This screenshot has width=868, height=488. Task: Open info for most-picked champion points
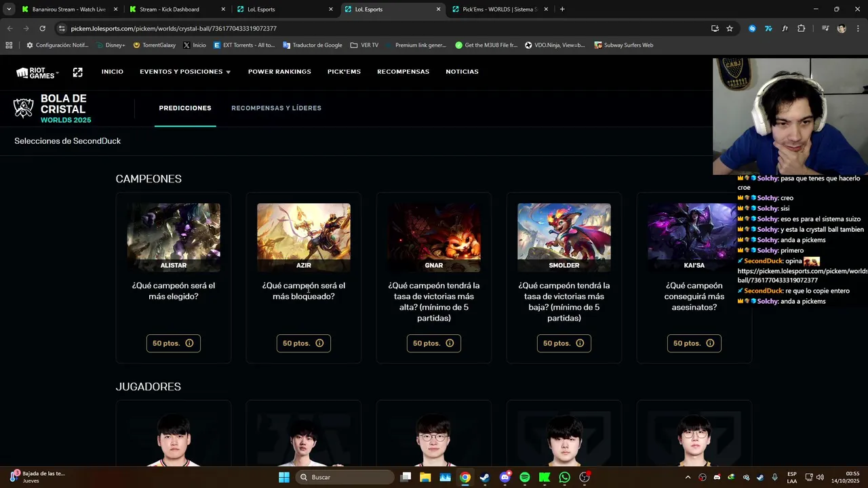pos(189,343)
